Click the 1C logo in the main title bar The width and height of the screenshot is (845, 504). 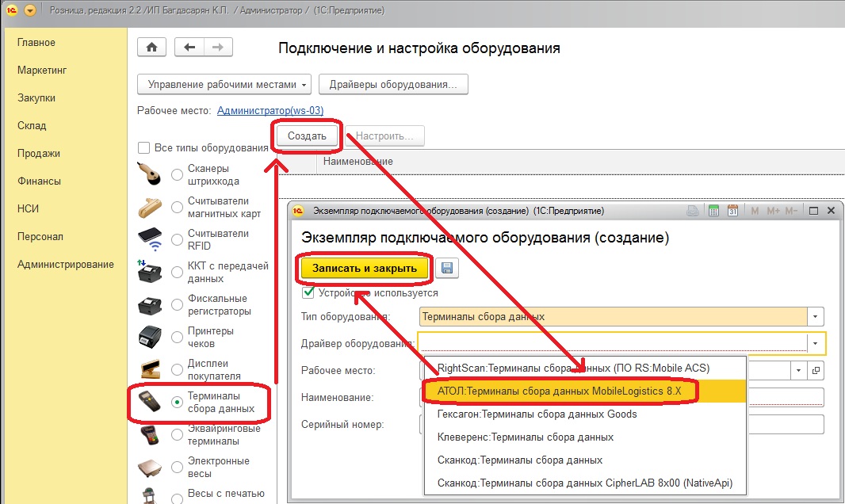pos(12,10)
